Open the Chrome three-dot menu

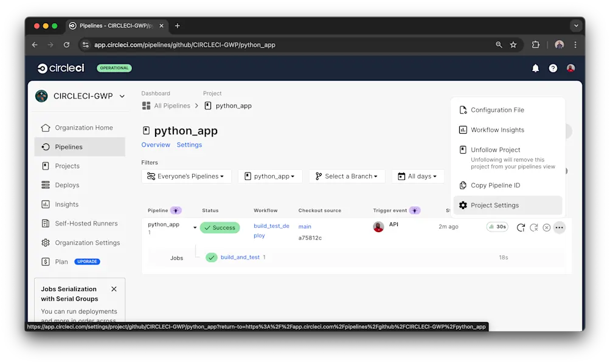(x=575, y=45)
